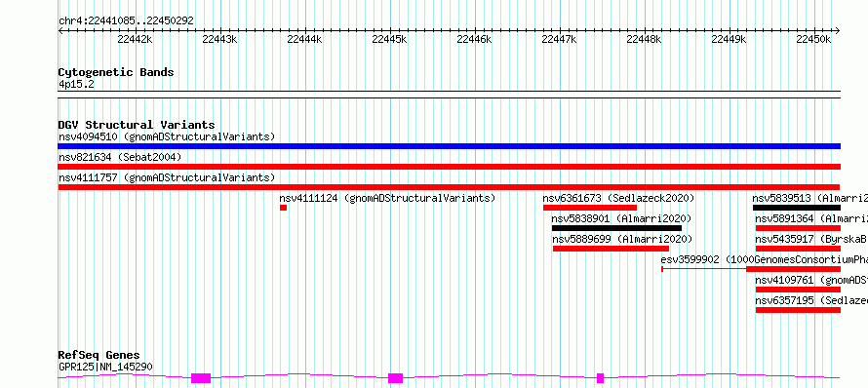Click the 22449k ruler label
868x388 pixels.
click(x=730, y=39)
